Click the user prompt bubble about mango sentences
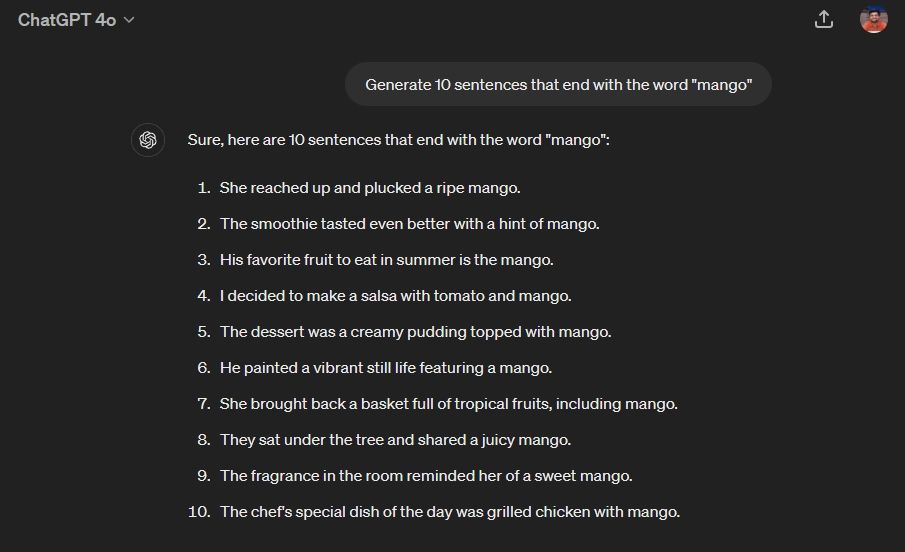Image resolution: width=905 pixels, height=552 pixels. click(558, 84)
